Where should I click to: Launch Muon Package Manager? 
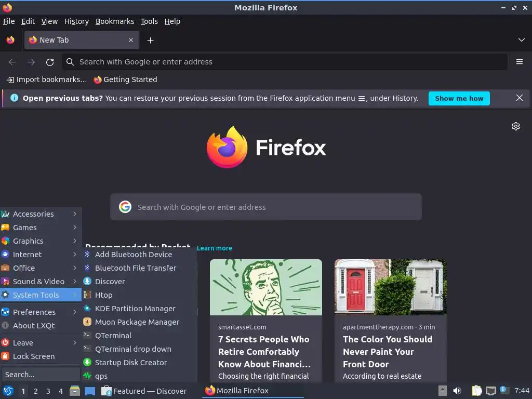(x=139, y=322)
